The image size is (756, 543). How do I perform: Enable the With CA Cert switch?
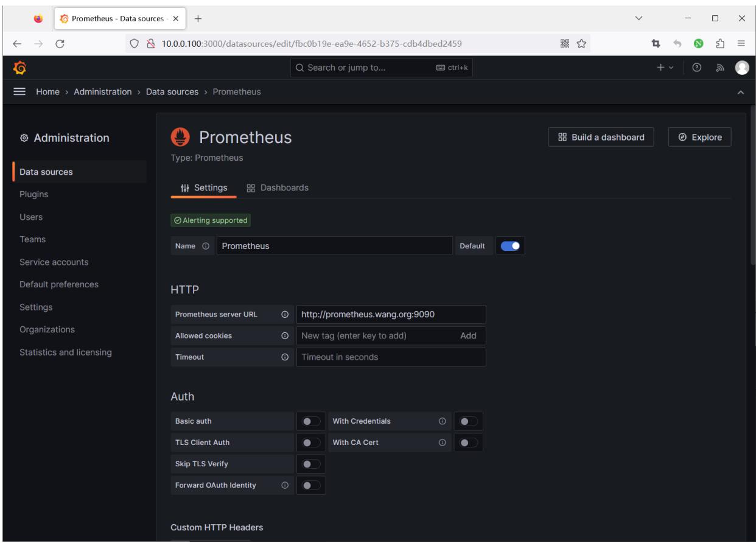pos(468,442)
